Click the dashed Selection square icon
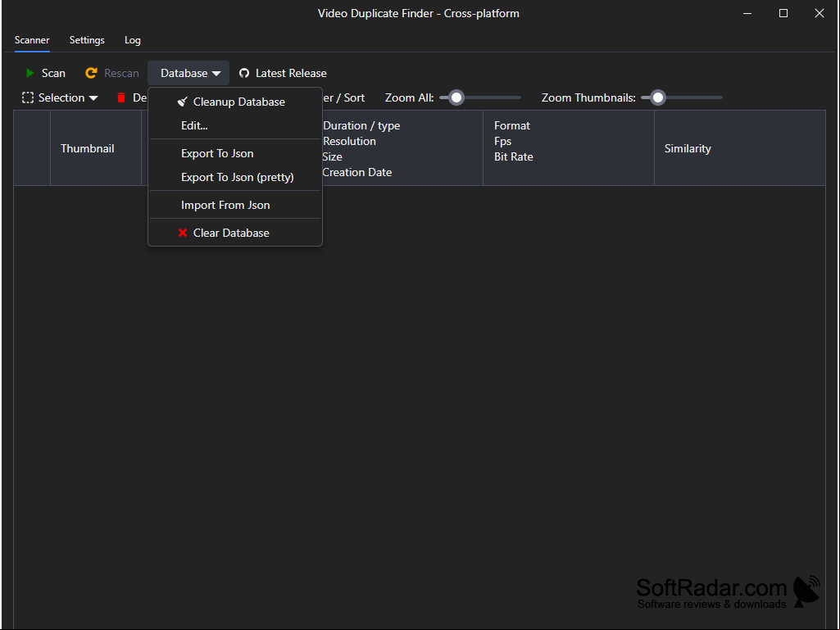840x630 pixels. click(28, 97)
